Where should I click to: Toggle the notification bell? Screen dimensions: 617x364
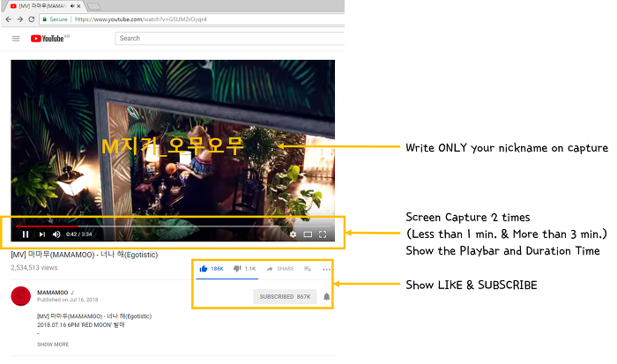coord(327,297)
